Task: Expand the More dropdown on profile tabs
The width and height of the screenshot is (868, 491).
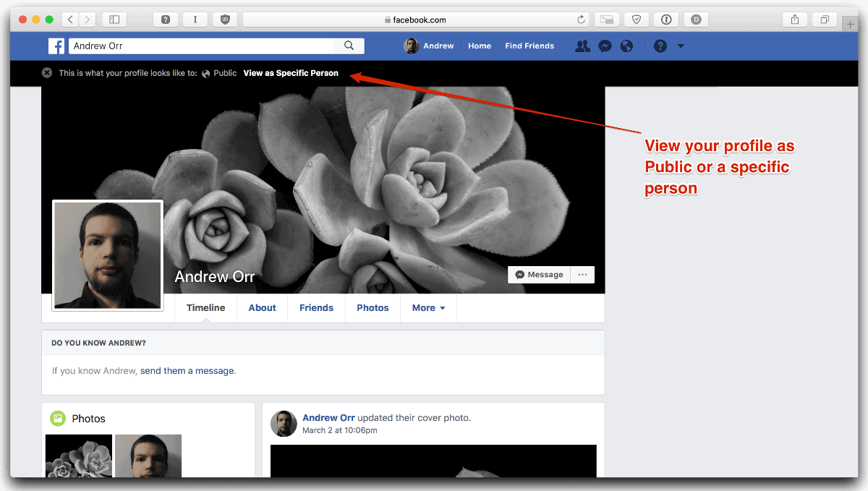Action: pyautogui.click(x=428, y=308)
